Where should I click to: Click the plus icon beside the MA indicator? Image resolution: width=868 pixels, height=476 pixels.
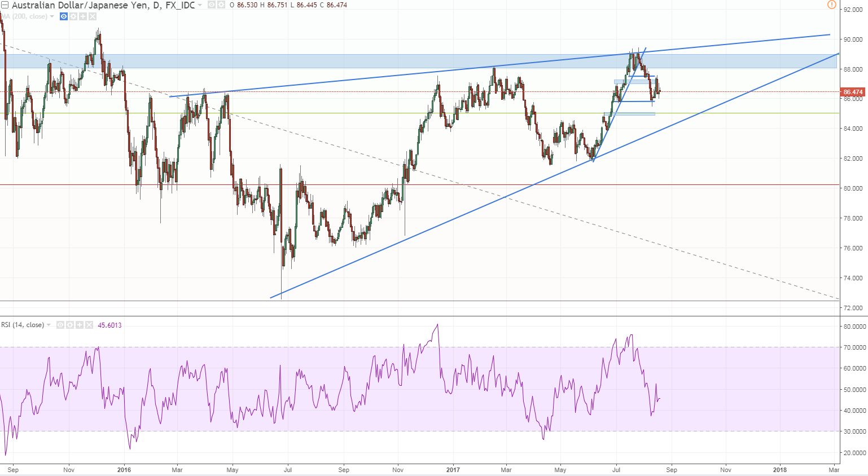pyautogui.click(x=83, y=16)
